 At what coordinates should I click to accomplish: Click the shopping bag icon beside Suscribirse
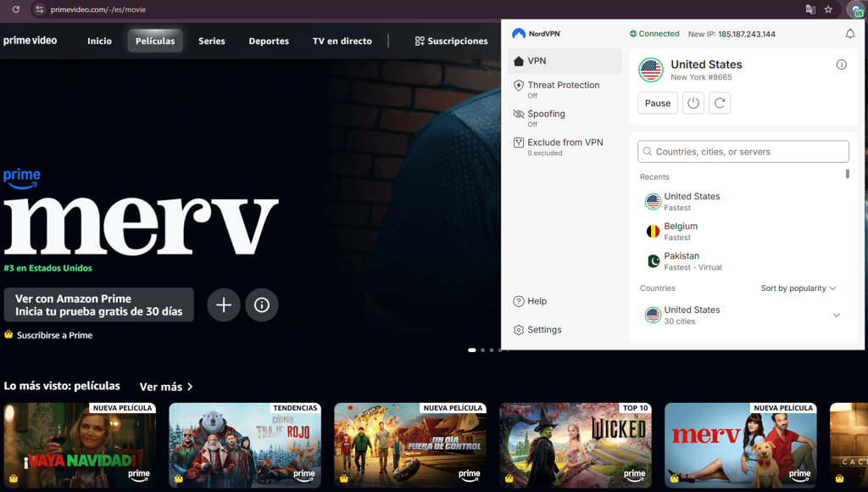pos(8,335)
